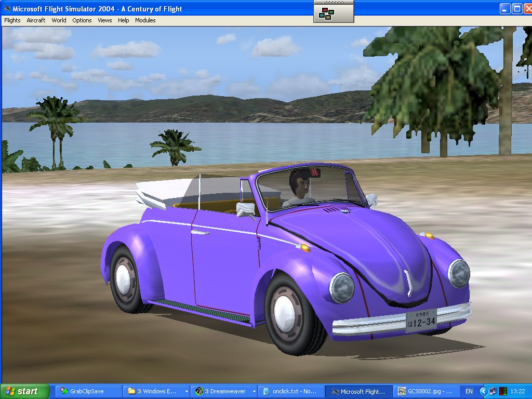The height and width of the screenshot is (399, 532).
Task: Maximize the Flight Simulator window
Action: [x=517, y=9]
